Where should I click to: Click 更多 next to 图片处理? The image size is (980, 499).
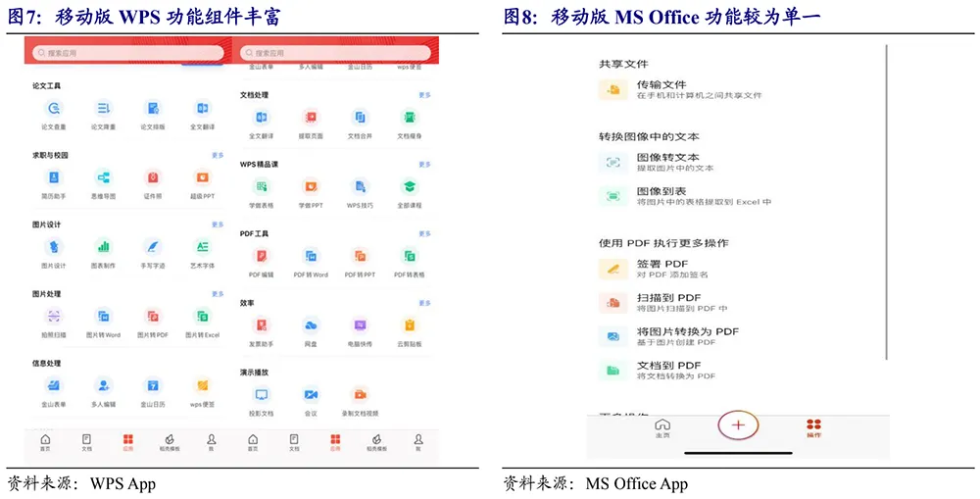click(218, 294)
